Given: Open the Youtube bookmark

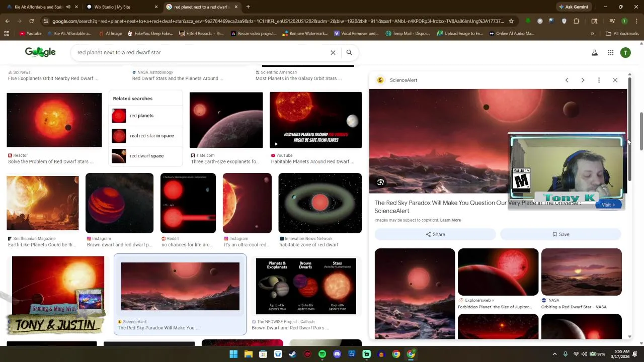Looking at the screenshot, I should 30,34.
